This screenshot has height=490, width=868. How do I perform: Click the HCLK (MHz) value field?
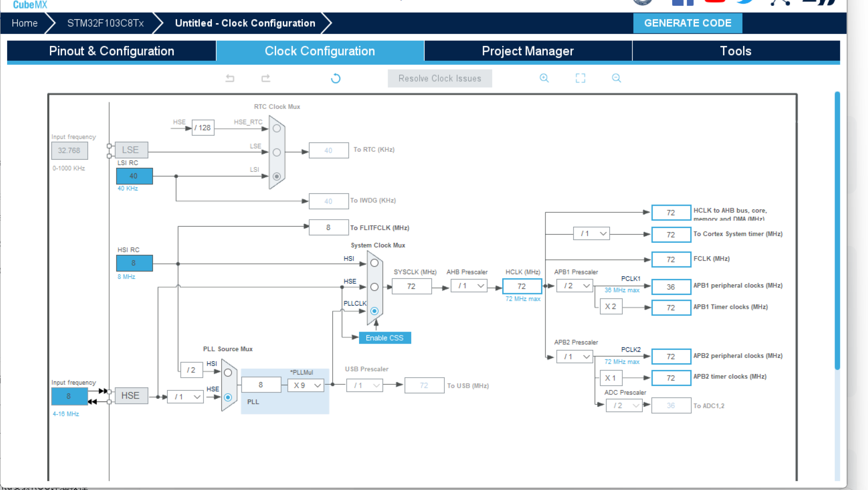click(522, 286)
